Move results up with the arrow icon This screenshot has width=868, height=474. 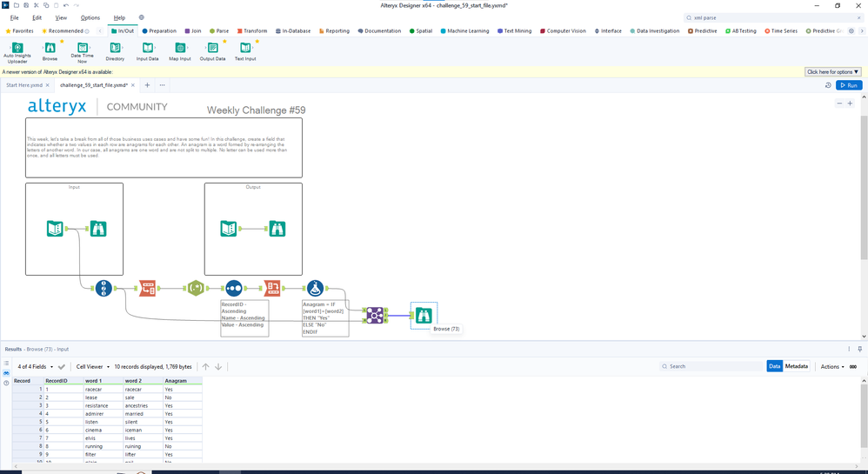[x=206, y=366]
